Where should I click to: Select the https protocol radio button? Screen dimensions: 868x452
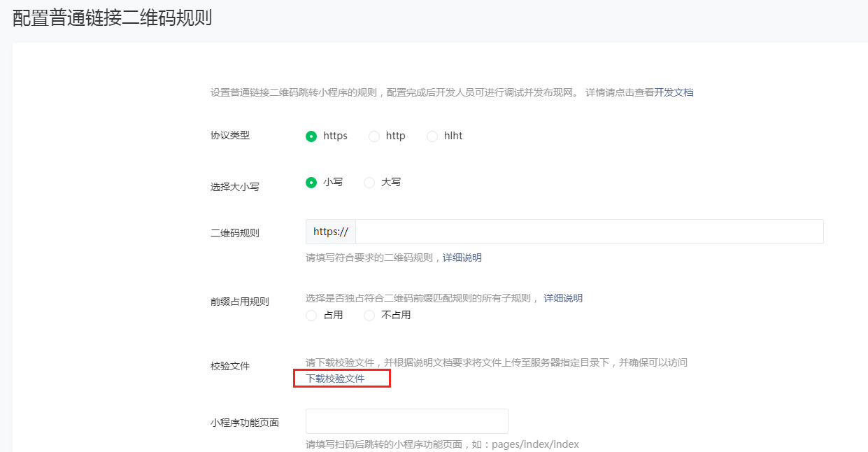pos(311,136)
